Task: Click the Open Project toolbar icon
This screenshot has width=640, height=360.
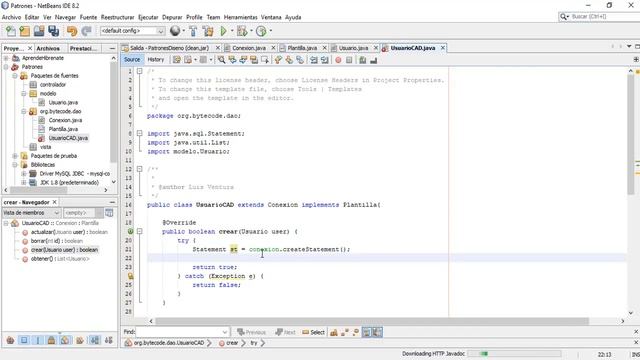Action: tap(39, 31)
